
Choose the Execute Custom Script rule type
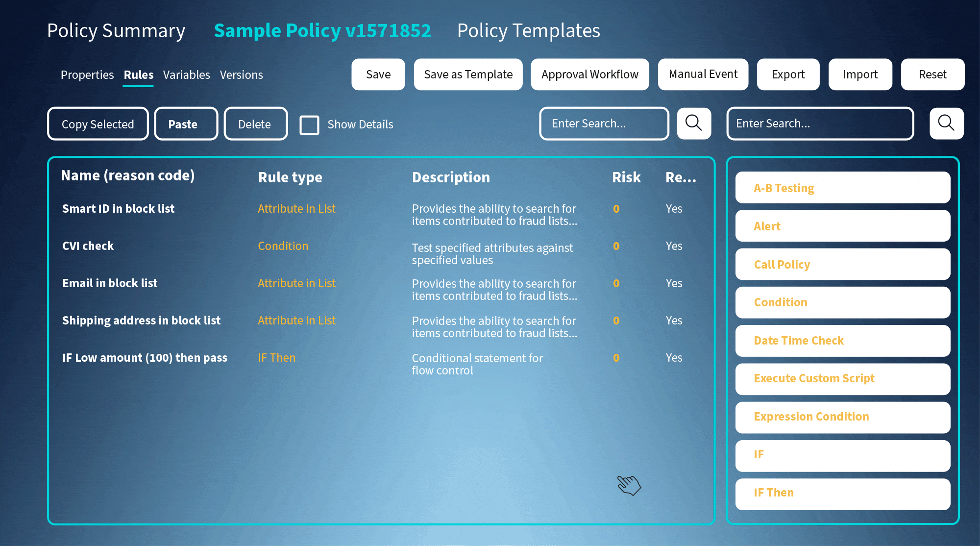[842, 378]
